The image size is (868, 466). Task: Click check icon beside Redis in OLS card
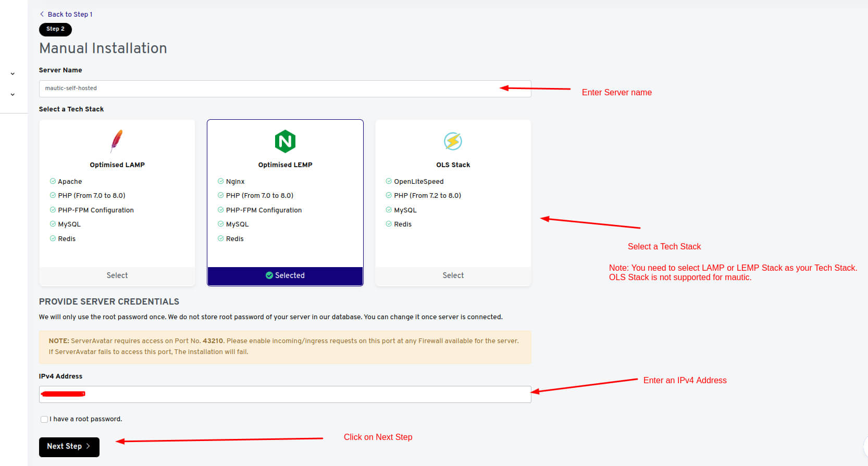389,224
